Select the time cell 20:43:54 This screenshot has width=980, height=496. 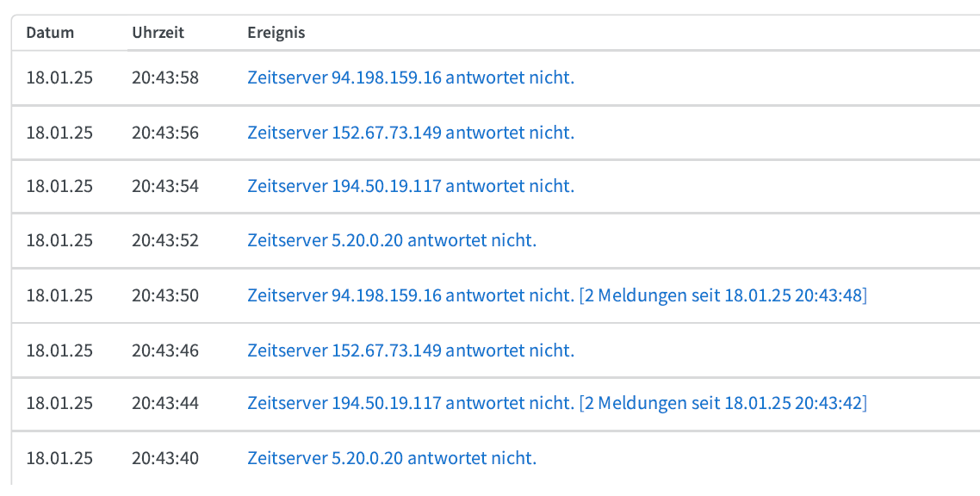tap(165, 186)
